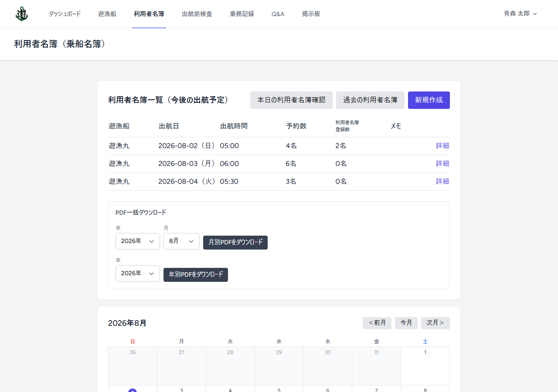
Task: Open 詳細 for the 2026-08-02 departure
Action: pyautogui.click(x=442, y=146)
